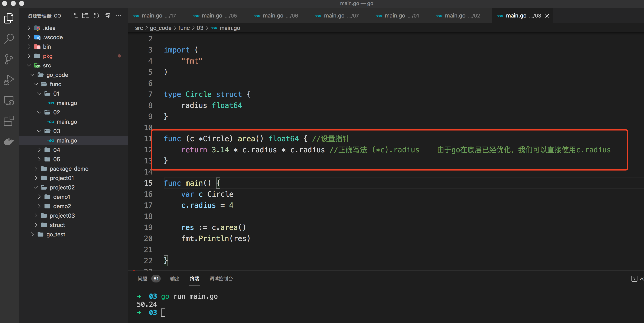Collapse all folders in explorer

pos(107,16)
